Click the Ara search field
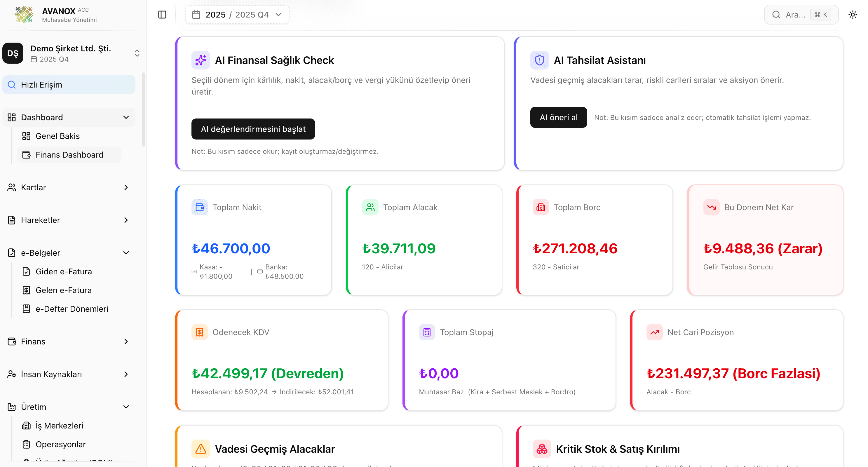 tap(801, 15)
